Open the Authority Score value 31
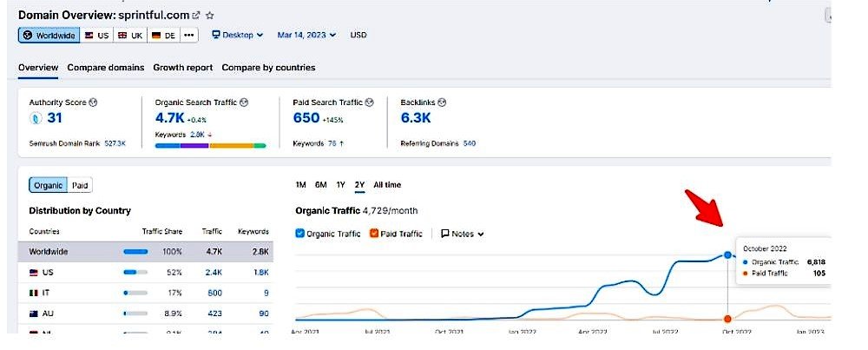Screen dimensions: 868x350 pyautogui.click(x=54, y=118)
